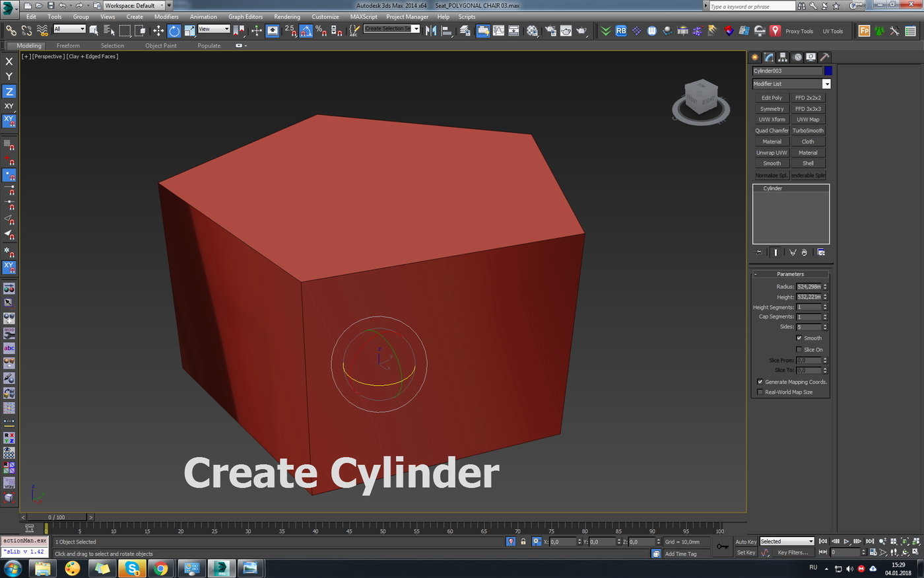Open the Create Selection Set dropdown
The height and width of the screenshot is (578, 924).
coord(392,28)
